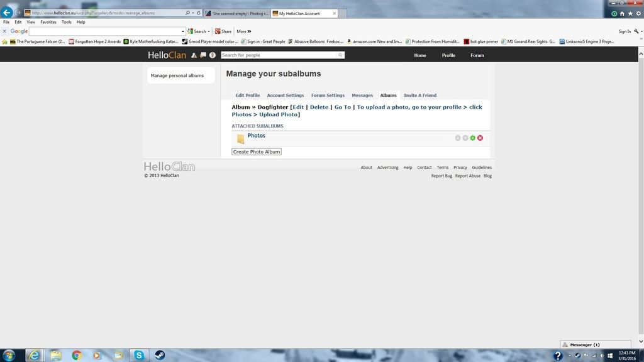644x362 pixels.
Task: Open Favorites via the star icon
Action: pos(630,14)
